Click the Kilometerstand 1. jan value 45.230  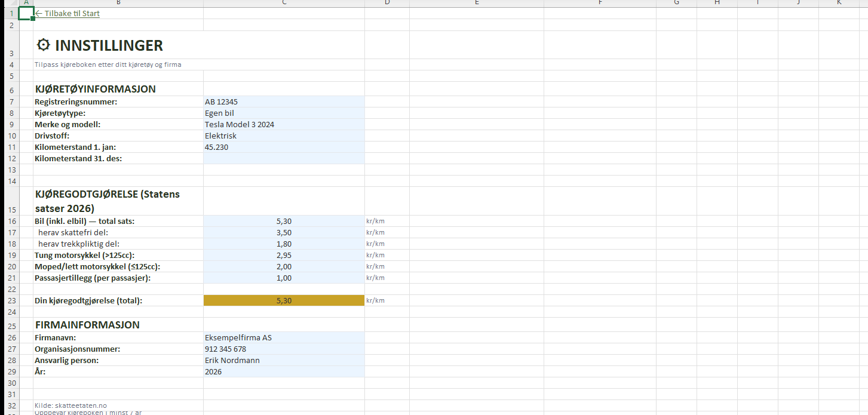(x=284, y=147)
